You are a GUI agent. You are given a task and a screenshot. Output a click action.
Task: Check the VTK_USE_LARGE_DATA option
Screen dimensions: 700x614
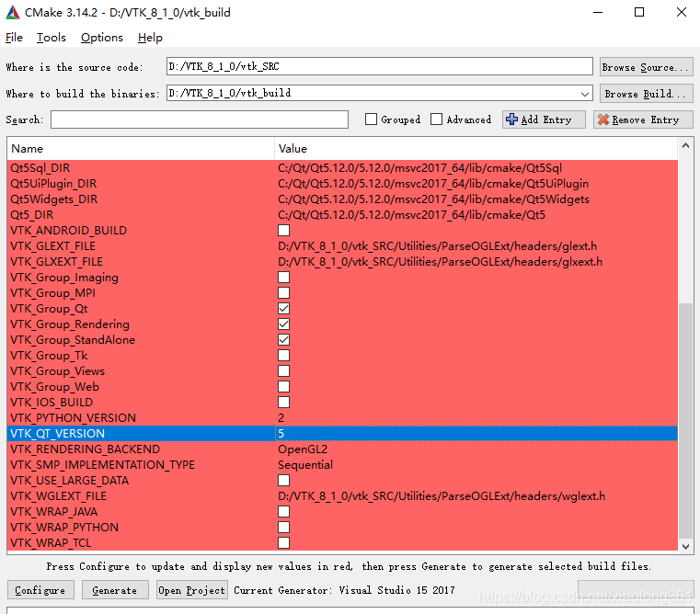283,480
